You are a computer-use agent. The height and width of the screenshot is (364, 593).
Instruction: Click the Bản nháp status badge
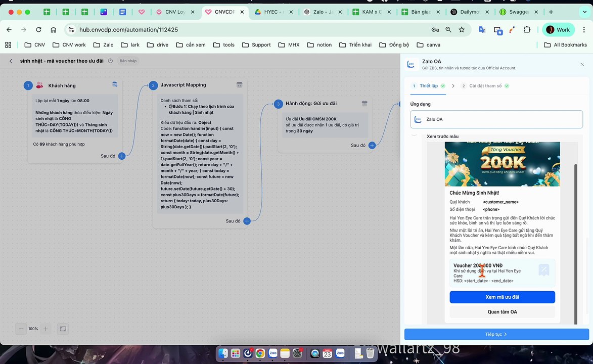[128, 61]
